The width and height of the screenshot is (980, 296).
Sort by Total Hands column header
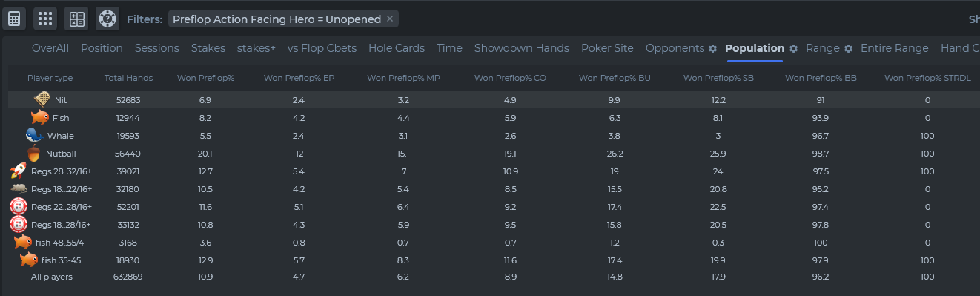(x=128, y=78)
